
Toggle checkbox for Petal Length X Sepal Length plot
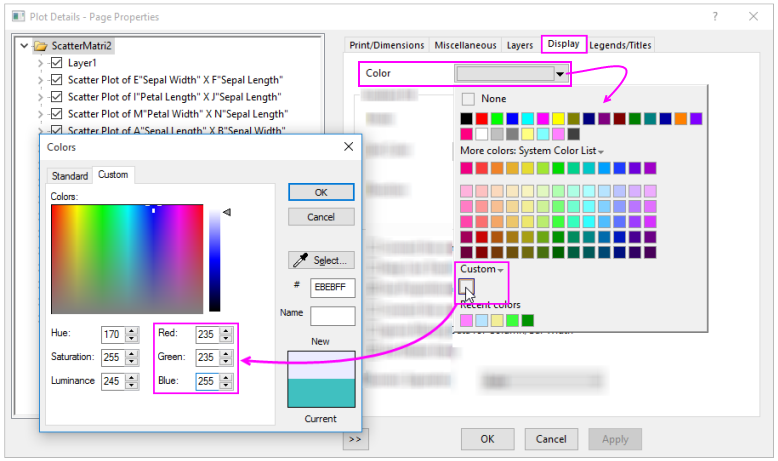(57, 97)
